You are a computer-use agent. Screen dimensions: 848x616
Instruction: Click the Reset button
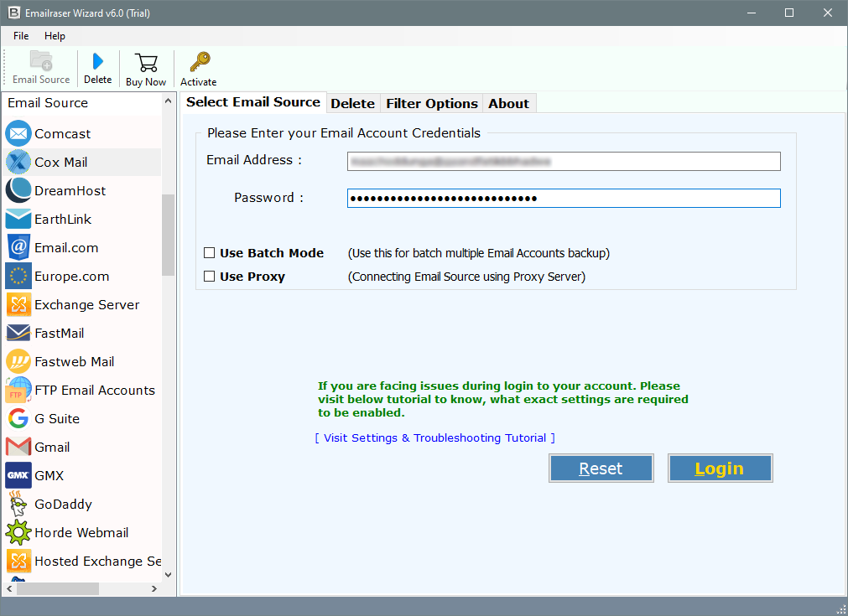601,468
